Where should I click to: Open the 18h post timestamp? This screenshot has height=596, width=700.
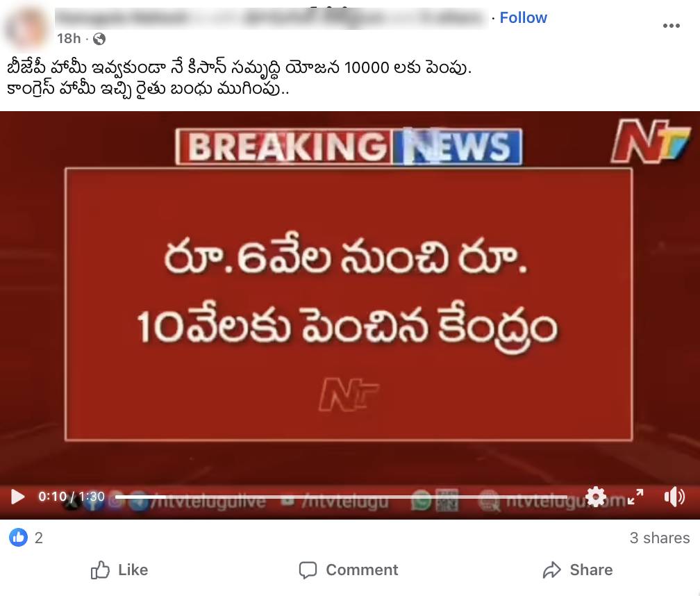coord(69,39)
